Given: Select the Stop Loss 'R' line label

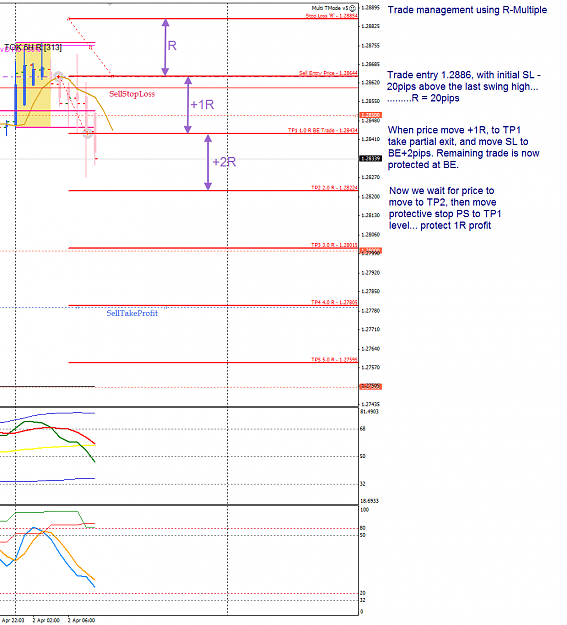Looking at the screenshot, I should (331, 16).
